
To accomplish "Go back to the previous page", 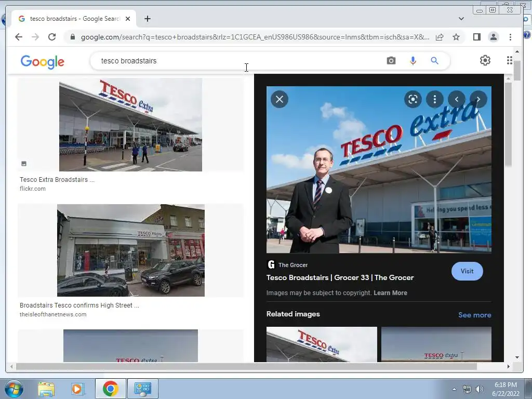I will coord(19,37).
